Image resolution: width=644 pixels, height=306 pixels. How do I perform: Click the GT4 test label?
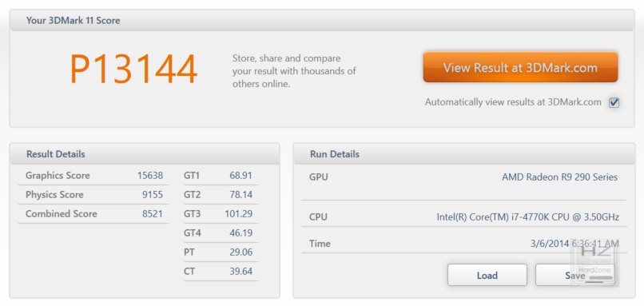(x=193, y=232)
